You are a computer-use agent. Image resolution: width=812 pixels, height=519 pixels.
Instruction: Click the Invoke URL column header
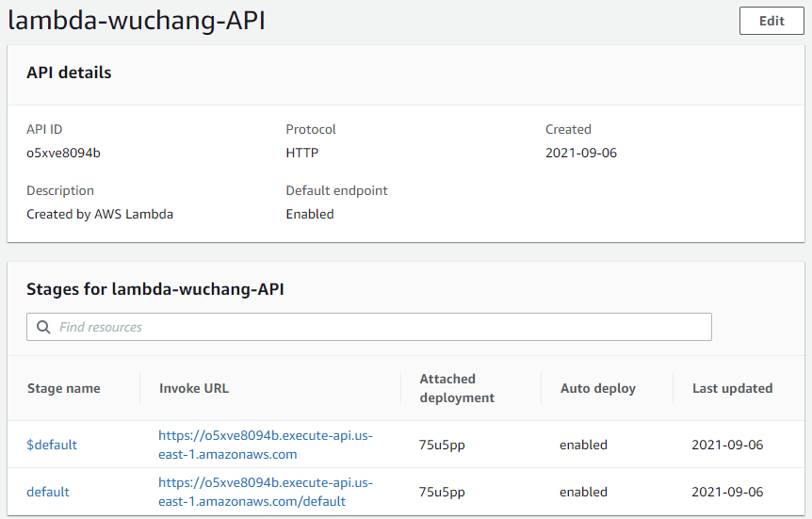194,388
